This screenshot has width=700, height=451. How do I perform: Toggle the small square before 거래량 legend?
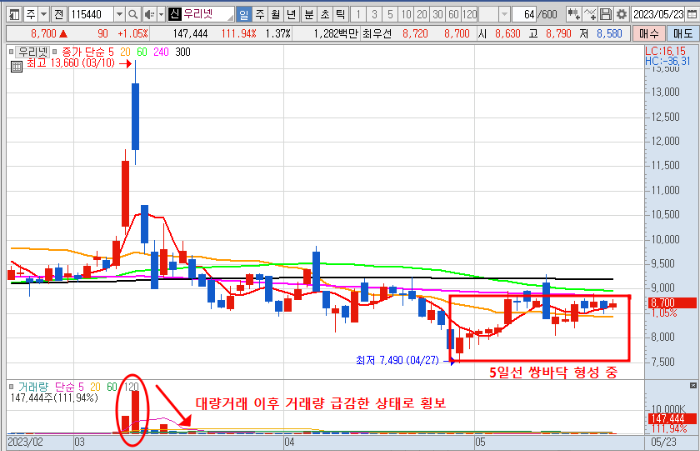click(x=11, y=387)
